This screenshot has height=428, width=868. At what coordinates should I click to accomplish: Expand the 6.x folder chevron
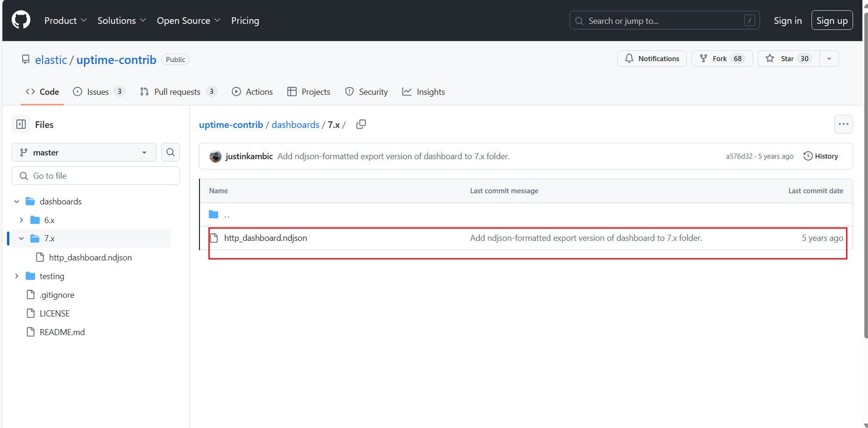tap(21, 220)
